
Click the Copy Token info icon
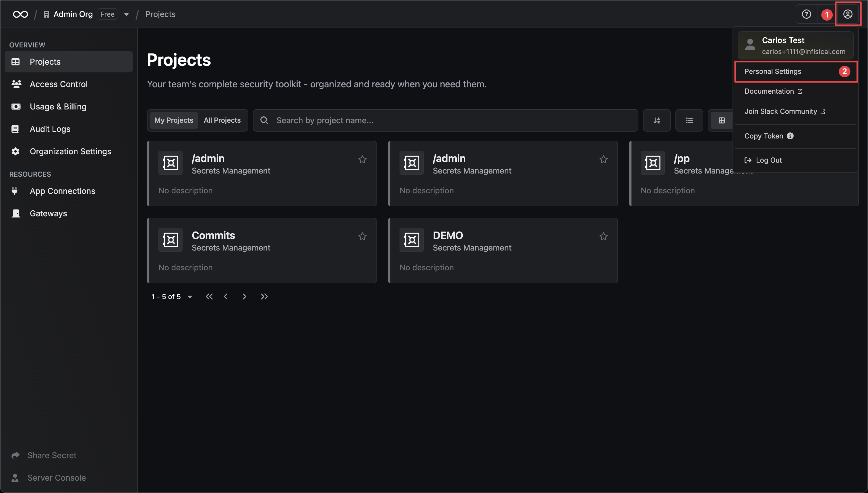790,136
